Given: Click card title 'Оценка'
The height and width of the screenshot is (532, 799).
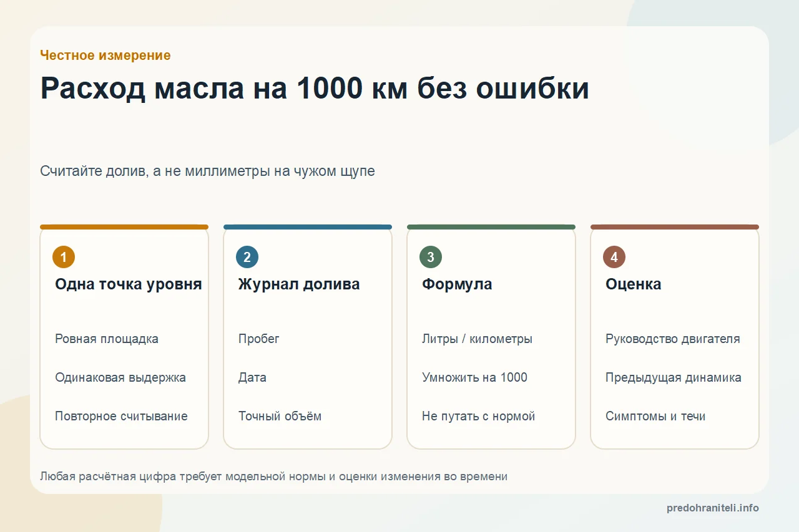Looking at the screenshot, I should [634, 284].
